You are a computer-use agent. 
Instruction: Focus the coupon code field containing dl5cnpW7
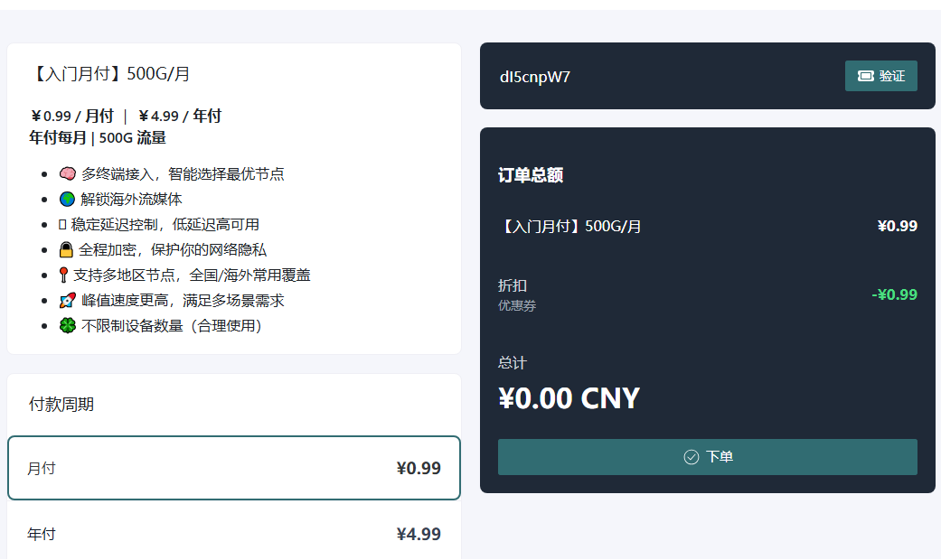(x=660, y=77)
